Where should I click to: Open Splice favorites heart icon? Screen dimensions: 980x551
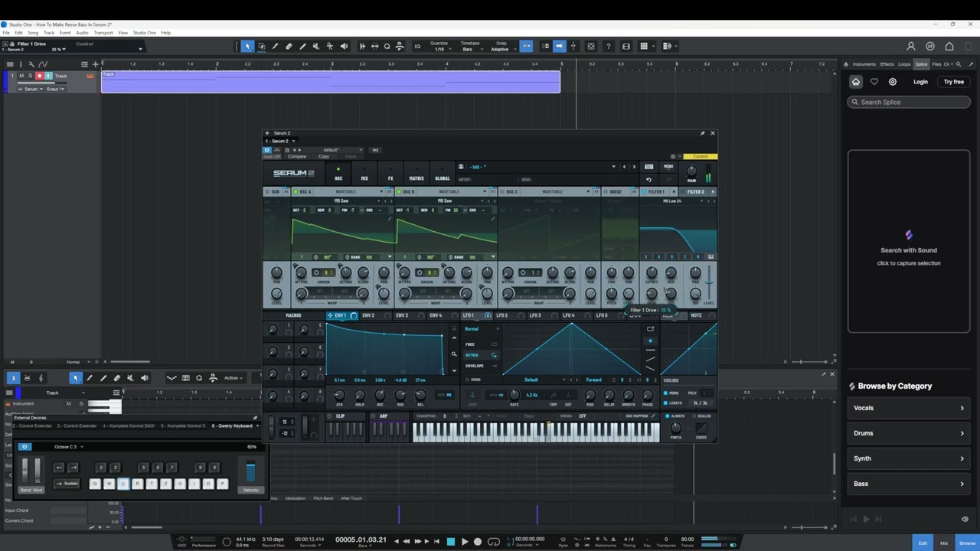[x=874, y=82]
